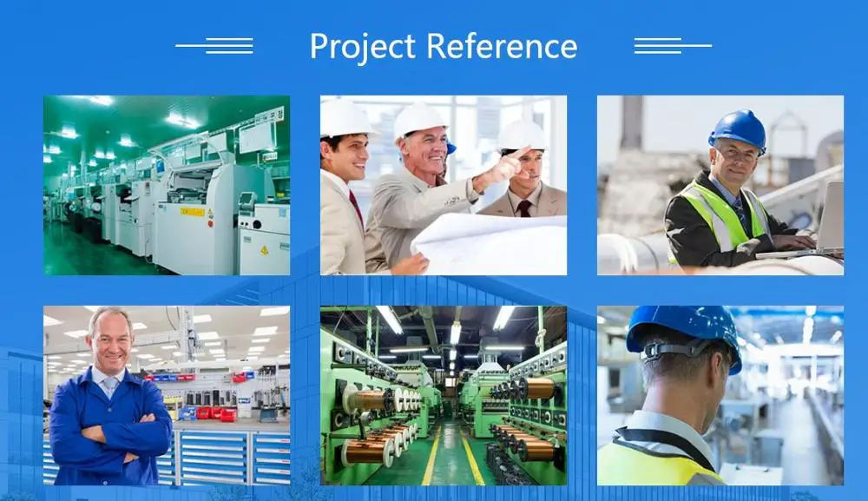Open the green-lit SMT machine line photo
This screenshot has height=501, width=868.
point(167,185)
